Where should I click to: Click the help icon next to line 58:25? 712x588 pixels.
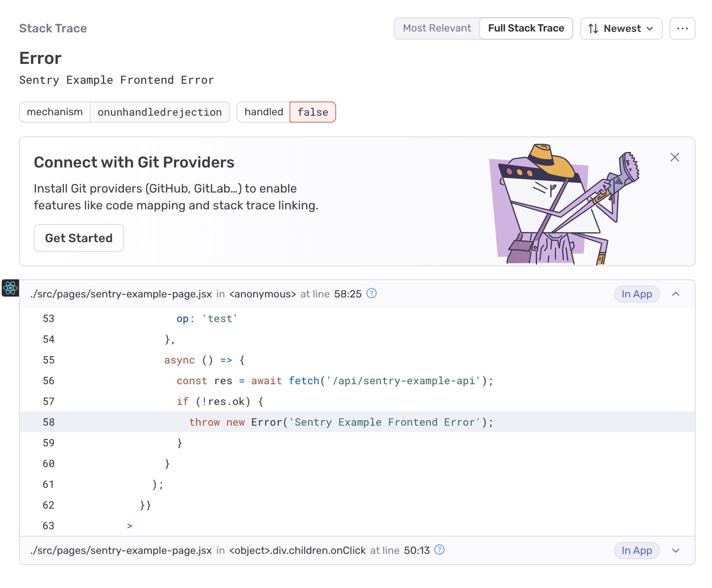pyautogui.click(x=372, y=294)
